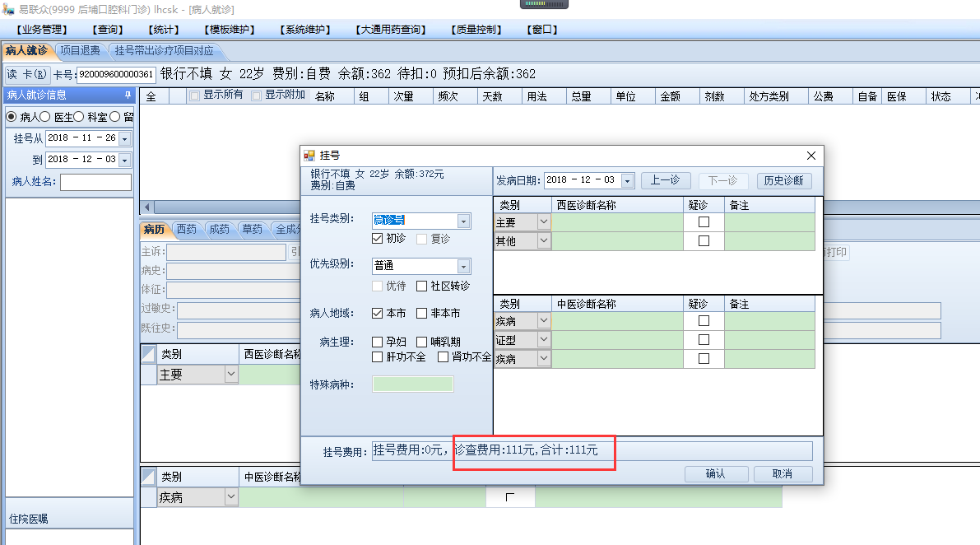The image size is (980, 545).
Task: Click the 病人姓名 input field
Action: click(x=95, y=182)
